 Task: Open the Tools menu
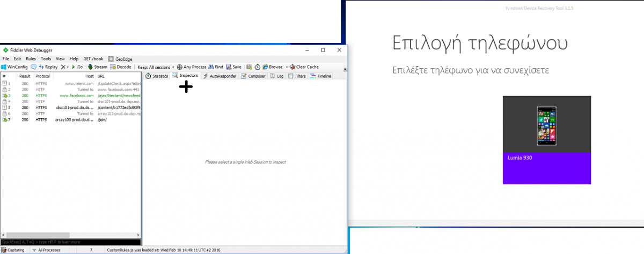point(46,59)
